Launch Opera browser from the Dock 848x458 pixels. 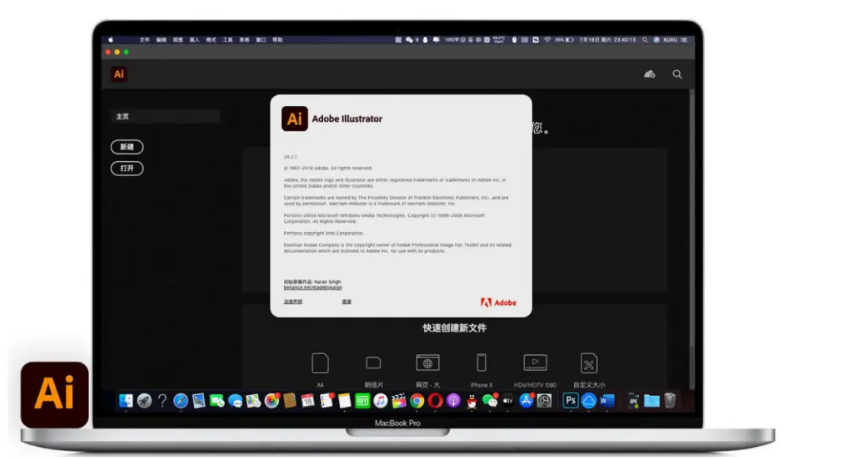point(435,401)
